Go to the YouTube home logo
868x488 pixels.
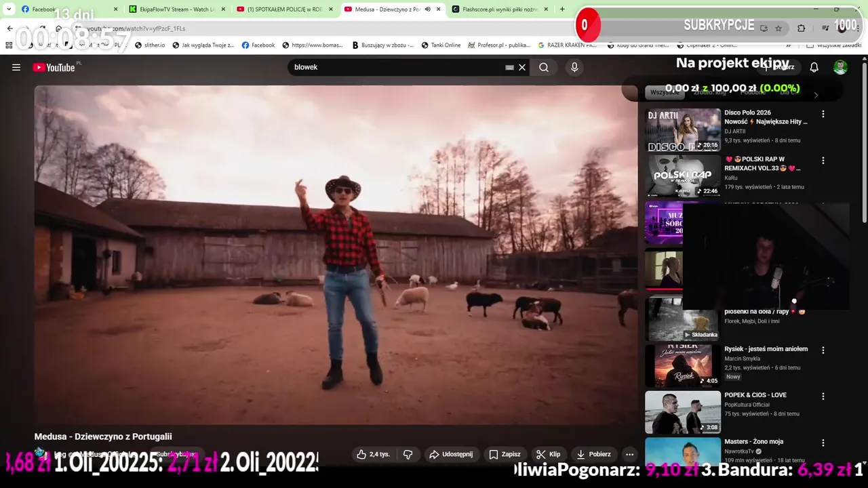click(x=54, y=67)
